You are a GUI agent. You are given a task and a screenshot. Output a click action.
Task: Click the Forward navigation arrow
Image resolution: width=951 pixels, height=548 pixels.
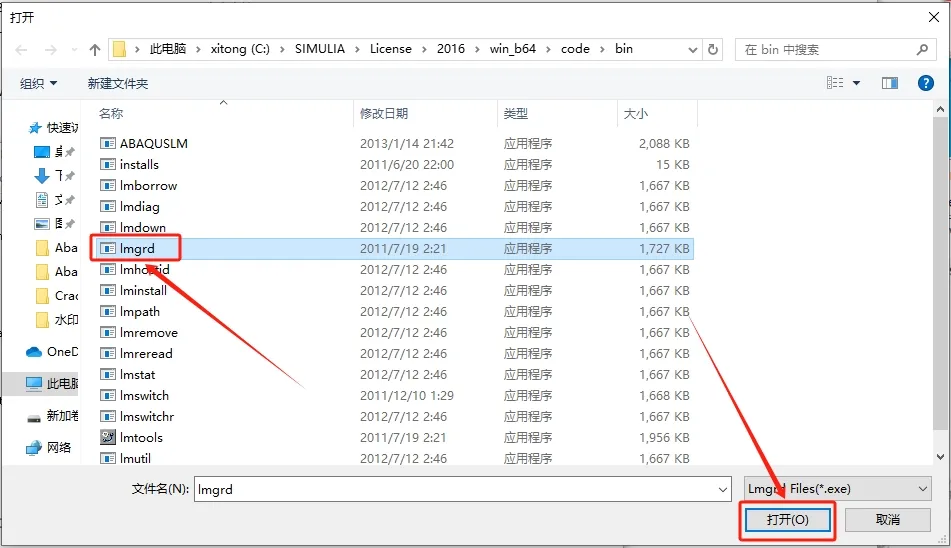tap(51, 50)
